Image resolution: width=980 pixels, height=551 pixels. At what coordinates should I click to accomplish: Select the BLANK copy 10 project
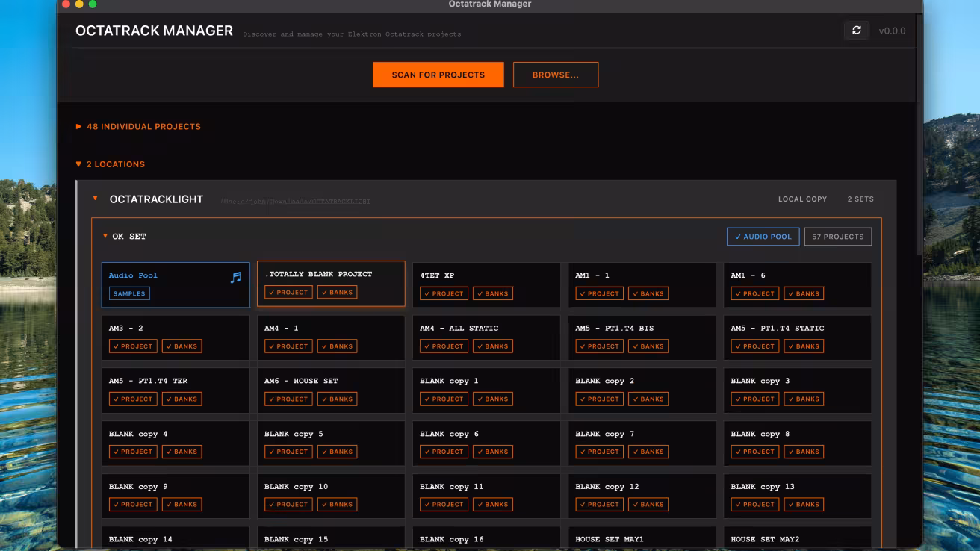point(331,496)
